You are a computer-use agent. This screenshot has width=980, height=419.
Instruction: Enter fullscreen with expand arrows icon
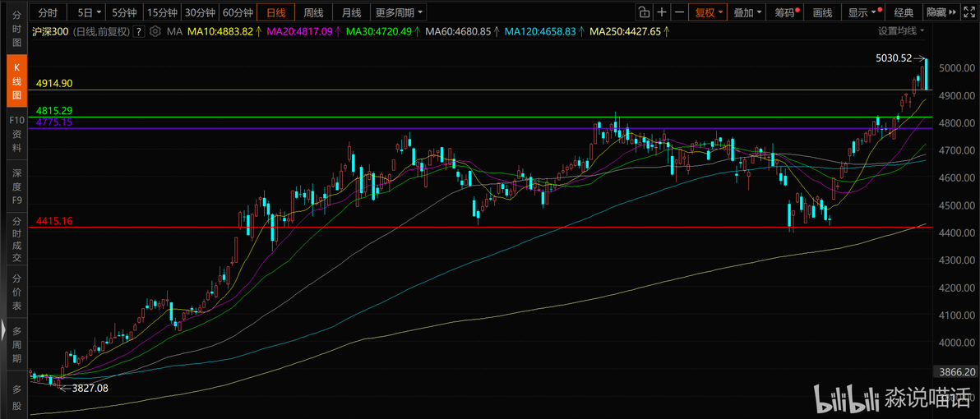[971, 12]
